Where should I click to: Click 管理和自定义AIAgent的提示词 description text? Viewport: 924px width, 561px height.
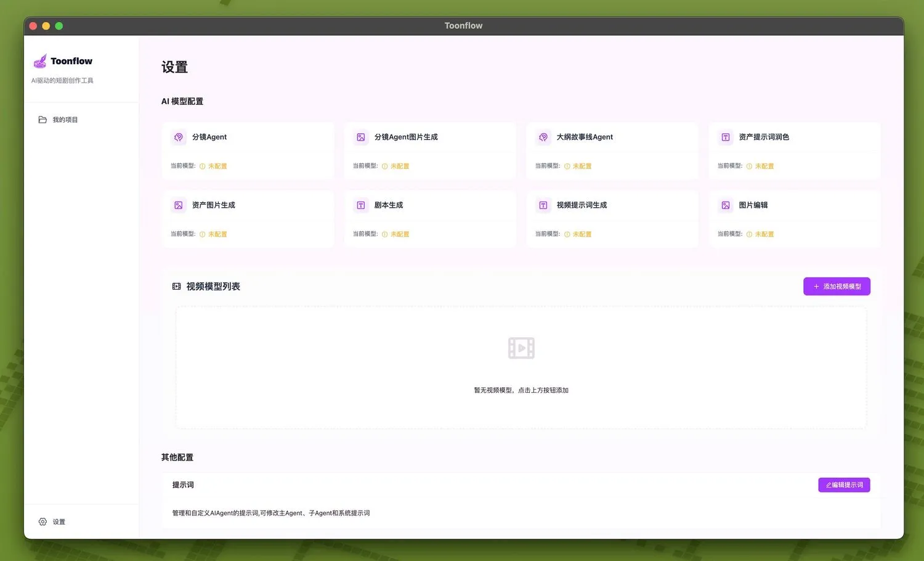(271, 513)
